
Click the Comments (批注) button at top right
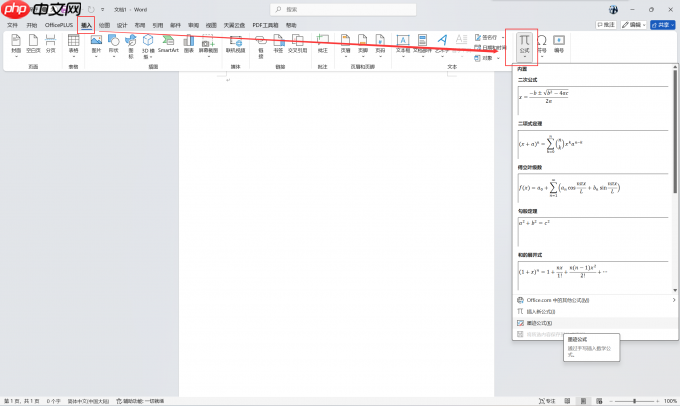coord(606,25)
